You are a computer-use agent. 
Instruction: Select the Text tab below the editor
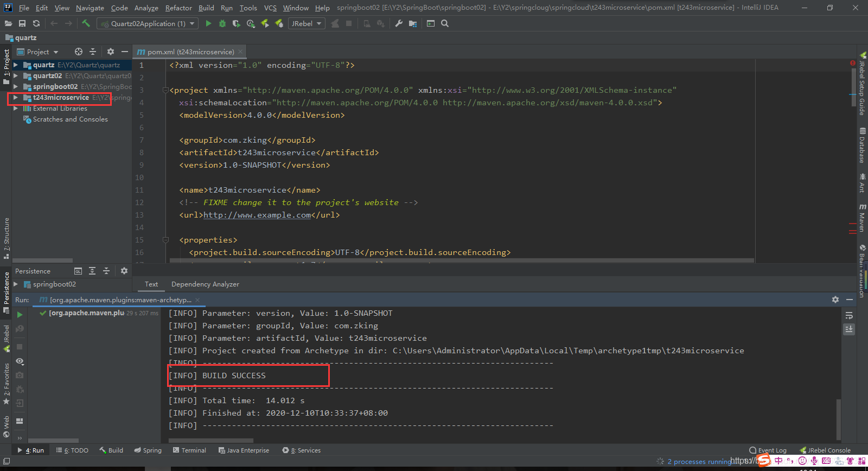[151, 284]
